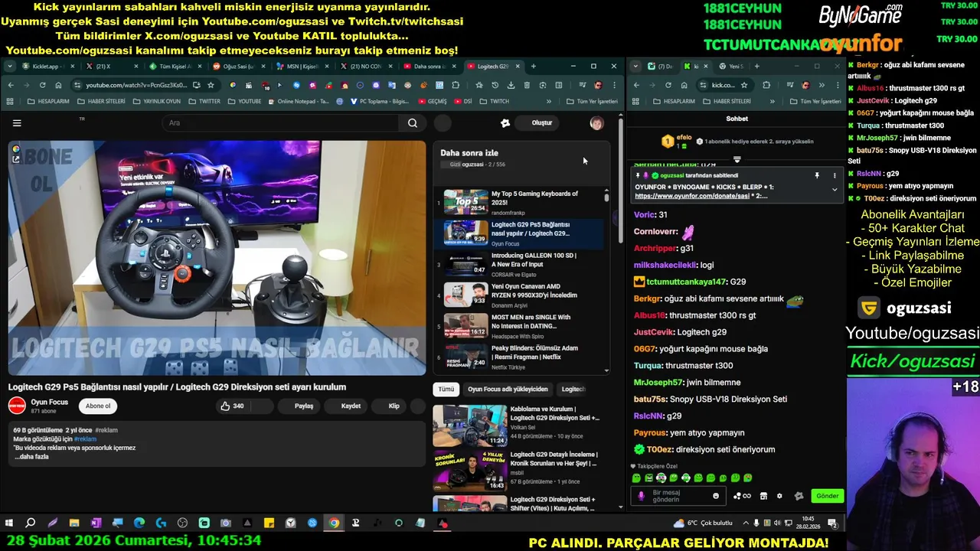Screen dimensions: 980x551
Task: Collapse the Kick chat leaderboard handle
Action: click(x=737, y=159)
